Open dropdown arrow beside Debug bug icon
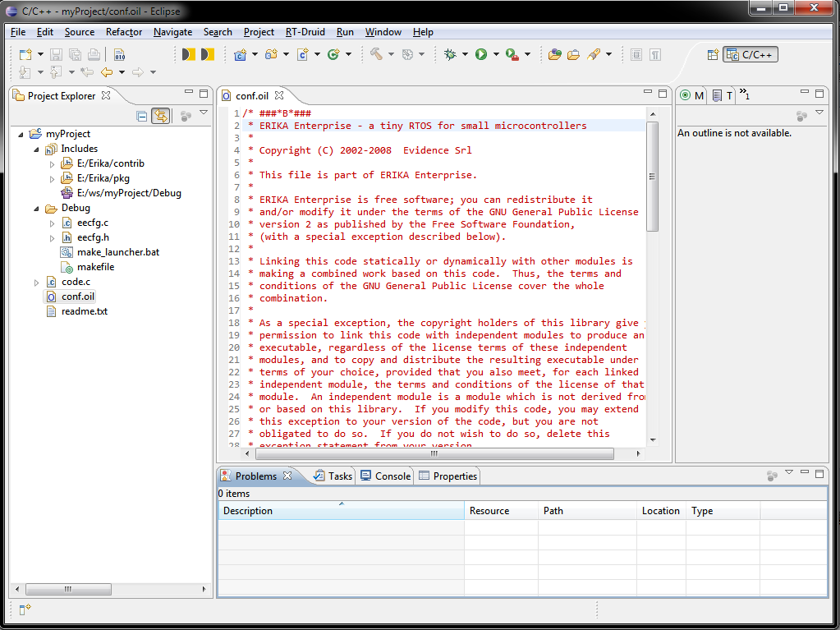Viewport: 840px width, 630px height. point(465,54)
